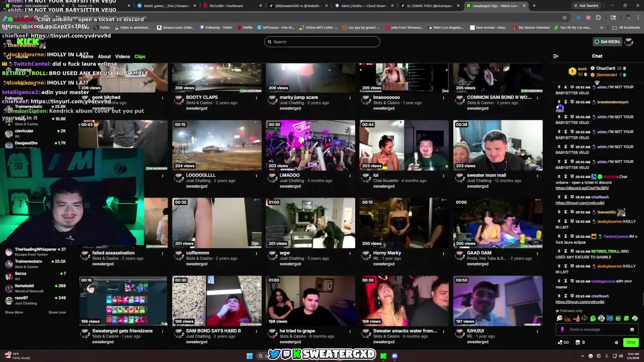
Task: Collapse the chat panel with the arrow icon
Action: [x=555, y=56]
